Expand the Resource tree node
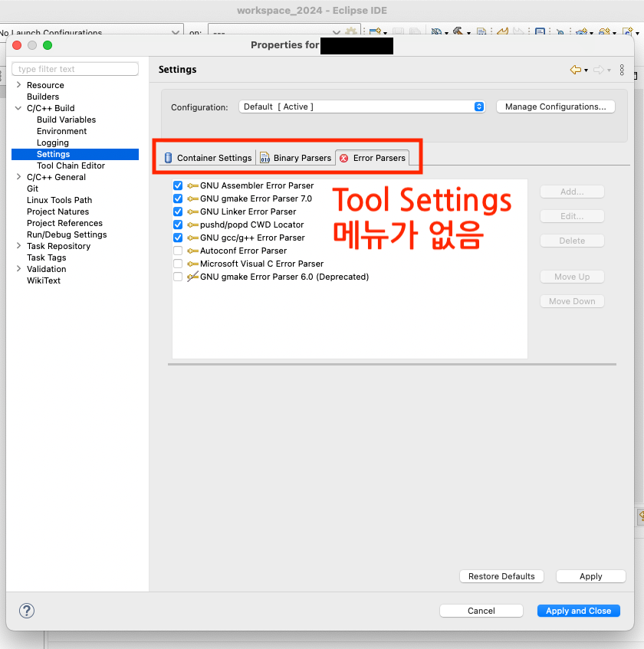The width and height of the screenshot is (644, 649). coord(18,85)
